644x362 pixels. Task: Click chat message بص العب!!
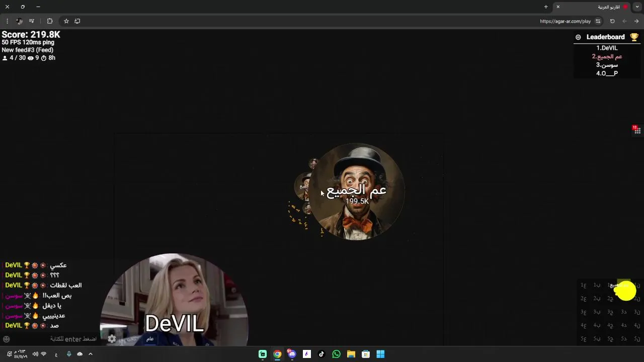[x=57, y=296]
